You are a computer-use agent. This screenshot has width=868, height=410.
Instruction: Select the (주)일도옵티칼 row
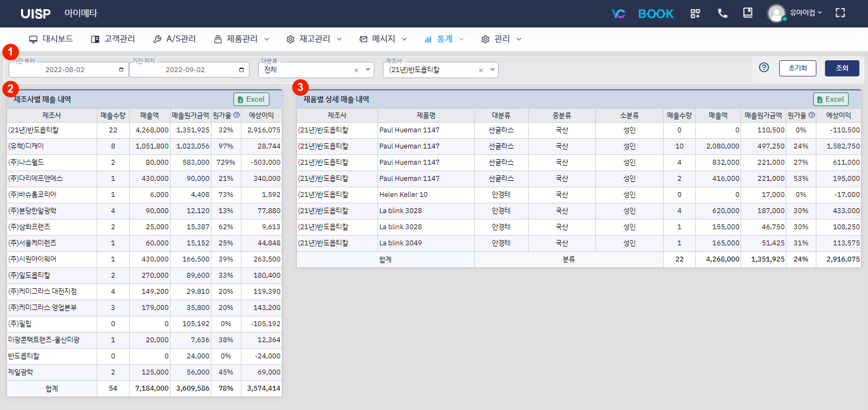(144, 275)
